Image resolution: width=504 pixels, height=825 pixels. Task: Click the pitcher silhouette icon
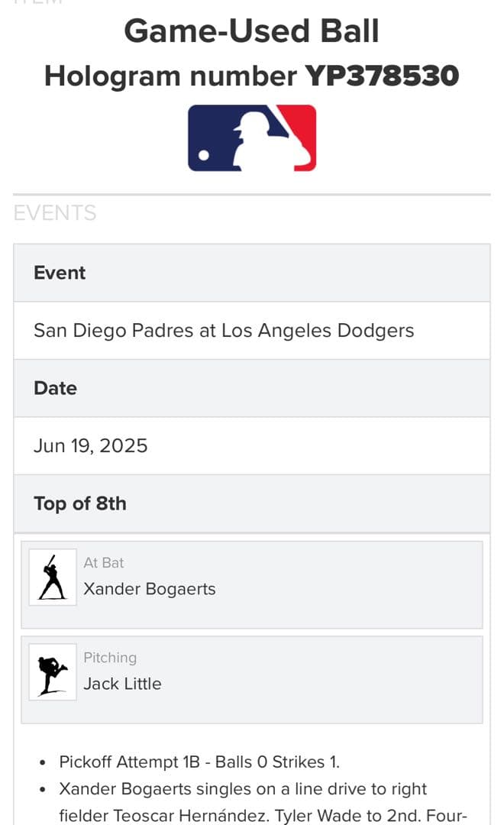(52, 672)
